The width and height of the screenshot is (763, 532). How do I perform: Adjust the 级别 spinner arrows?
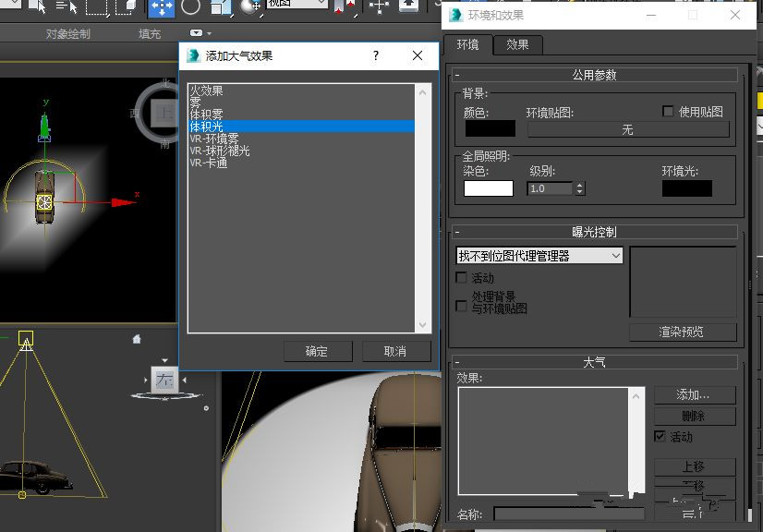pyautogui.click(x=579, y=188)
